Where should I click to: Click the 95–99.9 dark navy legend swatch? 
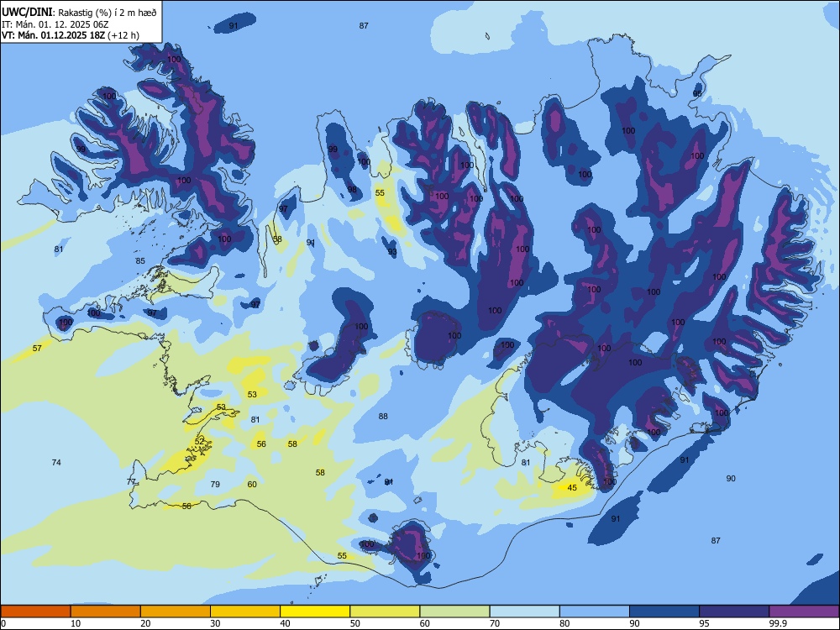[734, 612]
